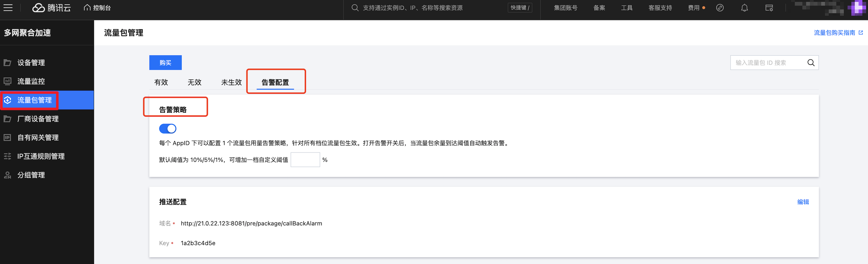Open the 流量包购买指南 link
Screen dimensions: 868x264
click(834, 32)
